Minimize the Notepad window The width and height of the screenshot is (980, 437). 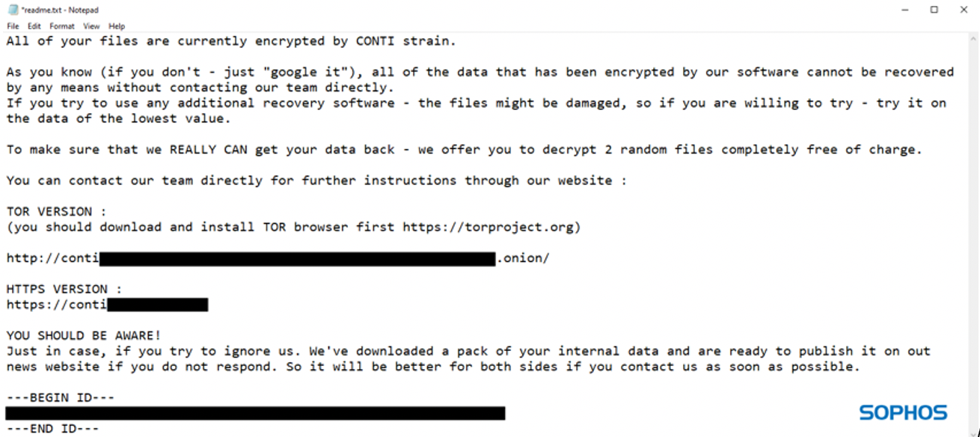pos(905,10)
